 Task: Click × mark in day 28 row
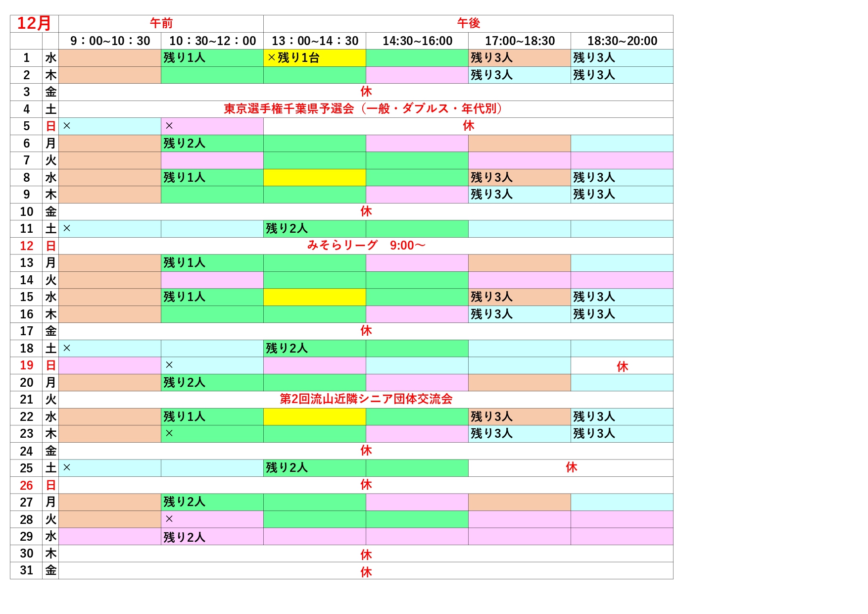click(169, 519)
